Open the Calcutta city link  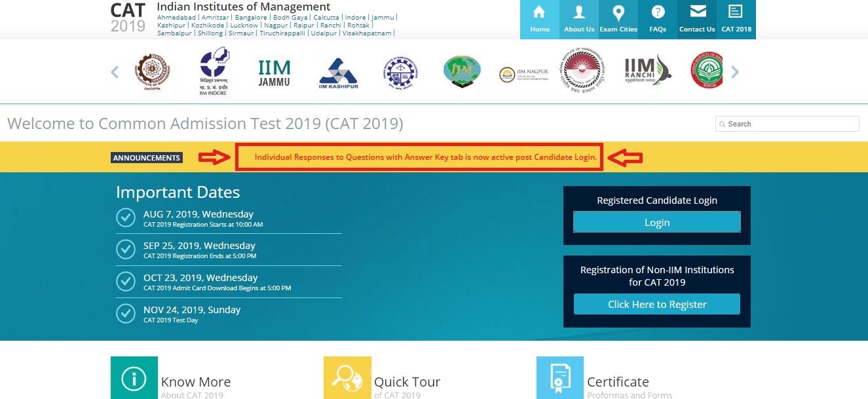[x=326, y=17]
